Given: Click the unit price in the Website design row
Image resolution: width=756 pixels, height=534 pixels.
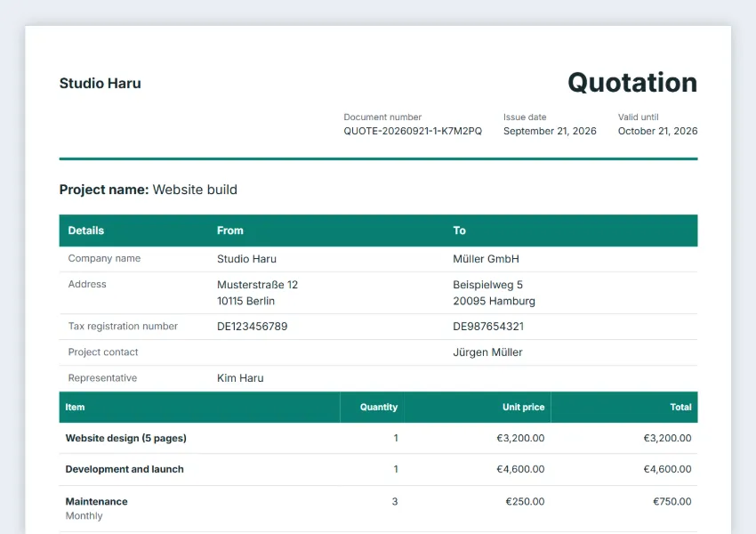Looking at the screenshot, I should pyautogui.click(x=520, y=438).
